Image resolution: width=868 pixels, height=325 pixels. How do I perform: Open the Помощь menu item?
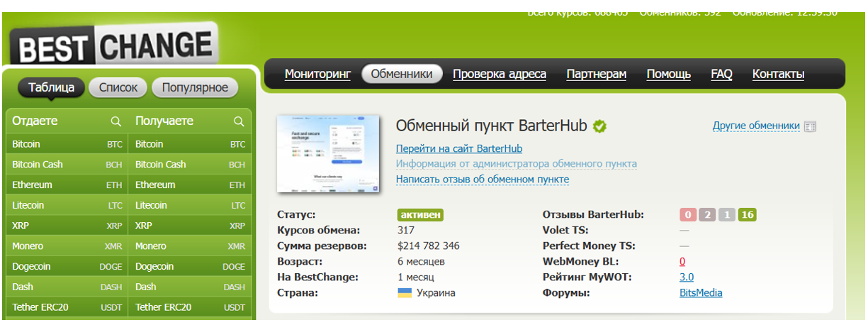click(x=669, y=74)
